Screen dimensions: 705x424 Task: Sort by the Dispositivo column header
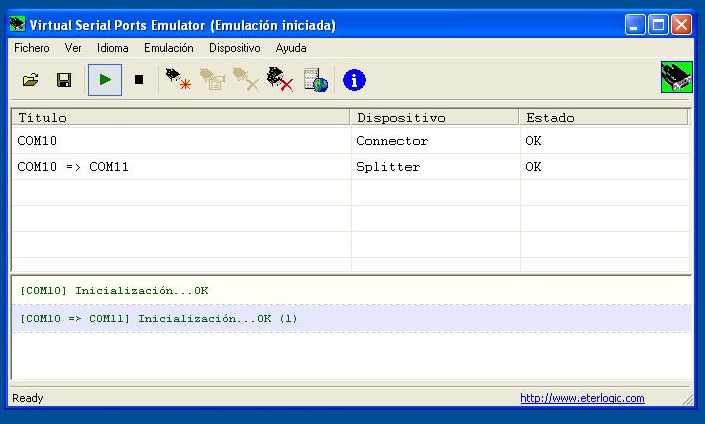coord(434,117)
